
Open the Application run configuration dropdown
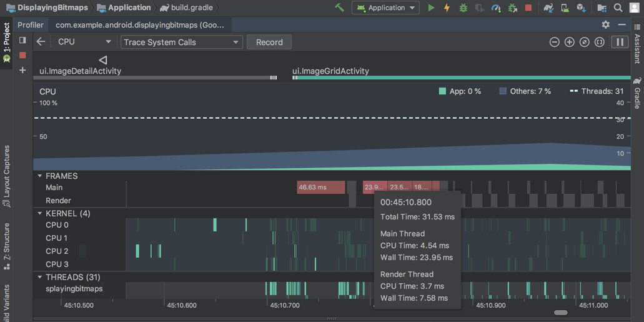click(385, 8)
